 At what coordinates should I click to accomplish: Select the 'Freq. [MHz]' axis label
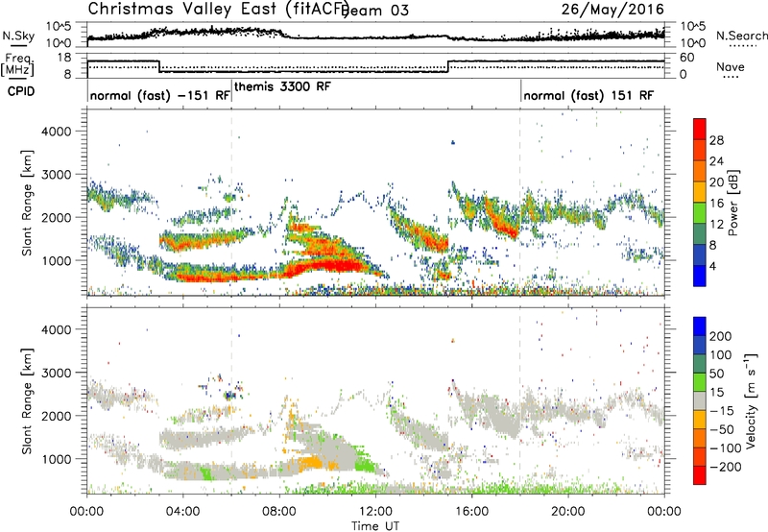click(17, 65)
